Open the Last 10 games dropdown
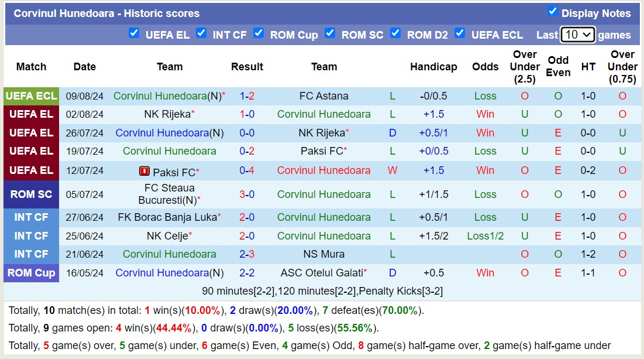This screenshot has width=644, height=359. (x=577, y=35)
